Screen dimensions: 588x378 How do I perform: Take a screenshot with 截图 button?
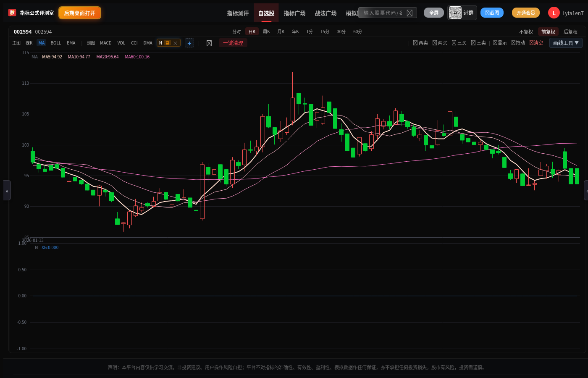coord(492,13)
